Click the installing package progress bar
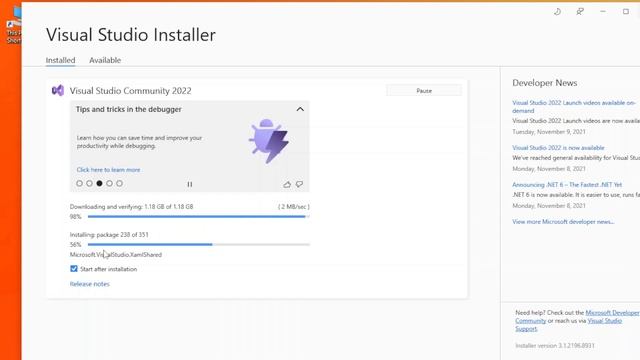Screen dimensions: 640x360 (x=199, y=244)
